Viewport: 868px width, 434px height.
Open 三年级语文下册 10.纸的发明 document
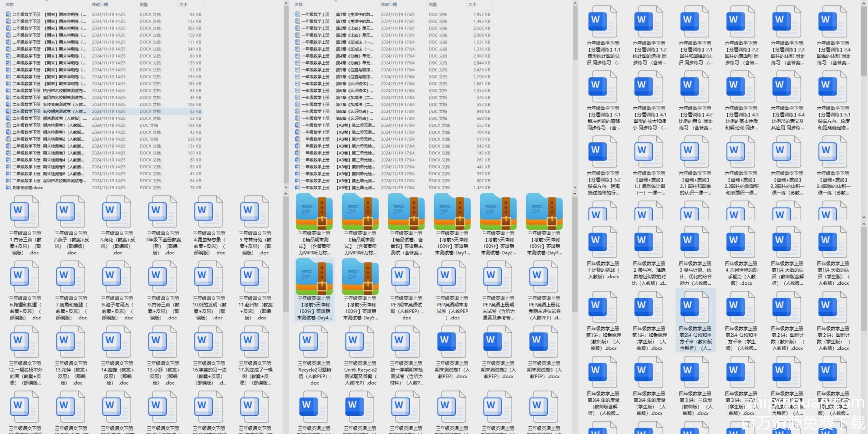click(209, 278)
